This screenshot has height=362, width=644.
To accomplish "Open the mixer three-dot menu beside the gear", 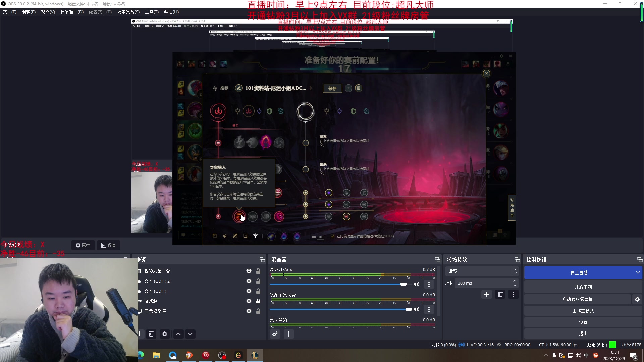I will pos(289,334).
